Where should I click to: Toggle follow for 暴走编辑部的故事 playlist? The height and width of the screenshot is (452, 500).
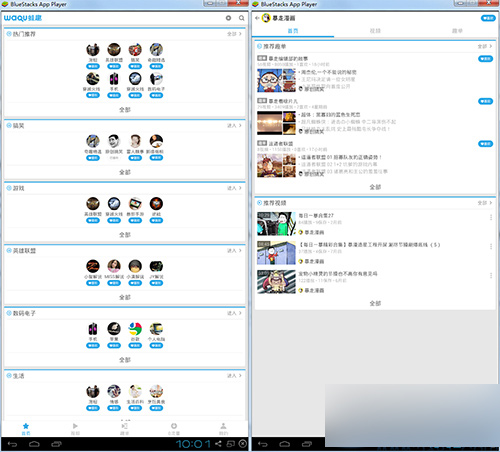point(485,59)
